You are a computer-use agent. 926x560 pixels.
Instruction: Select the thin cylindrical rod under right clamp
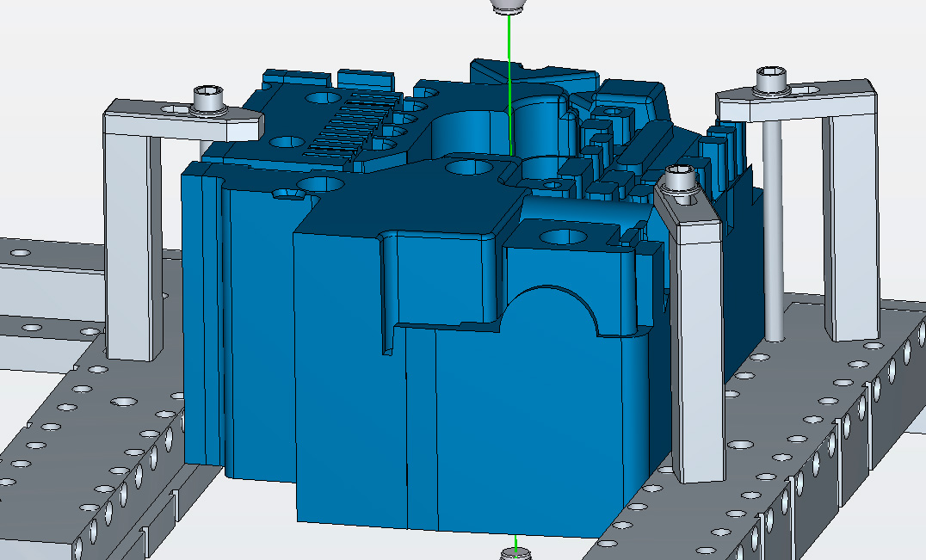(773, 232)
